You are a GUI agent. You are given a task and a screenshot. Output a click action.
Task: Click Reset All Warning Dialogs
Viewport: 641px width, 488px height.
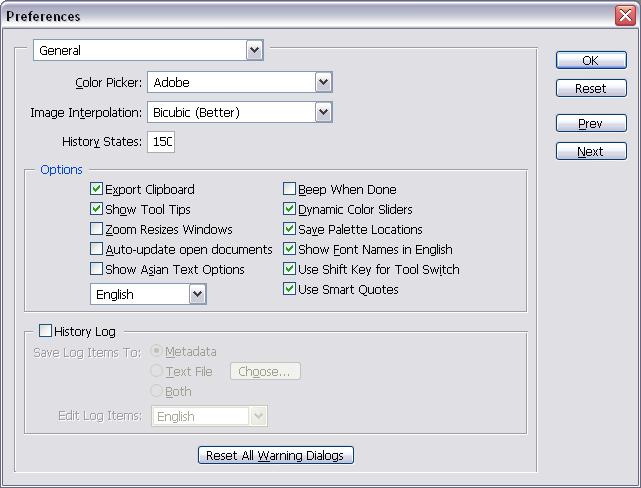coord(275,455)
